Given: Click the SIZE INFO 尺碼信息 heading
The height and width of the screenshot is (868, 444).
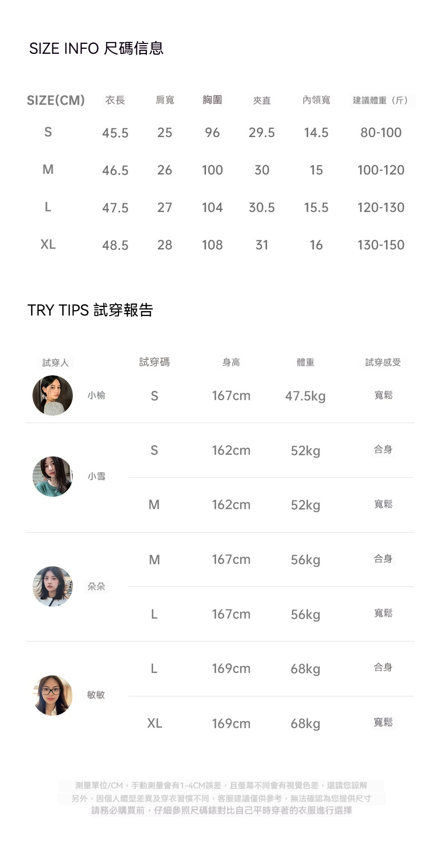Looking at the screenshot, I should click(96, 48).
